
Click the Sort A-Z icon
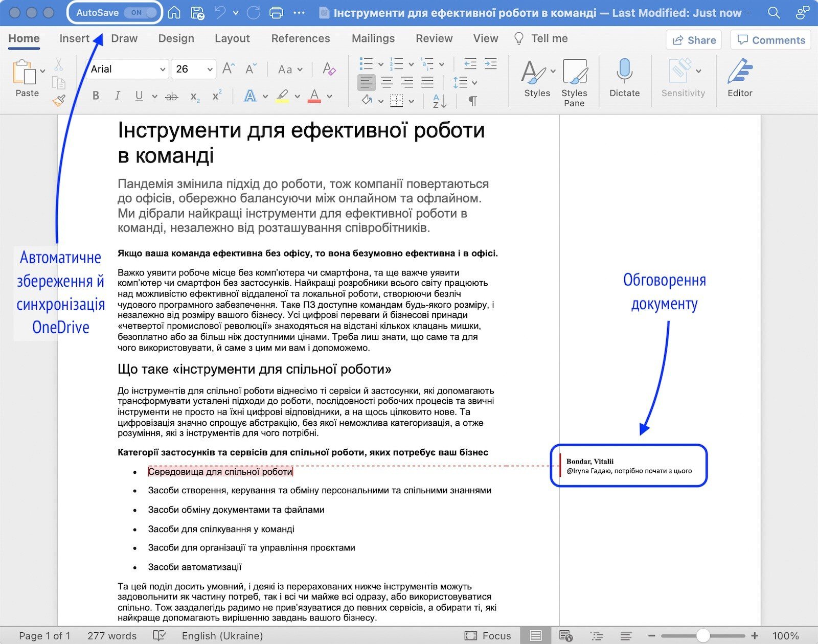440,101
